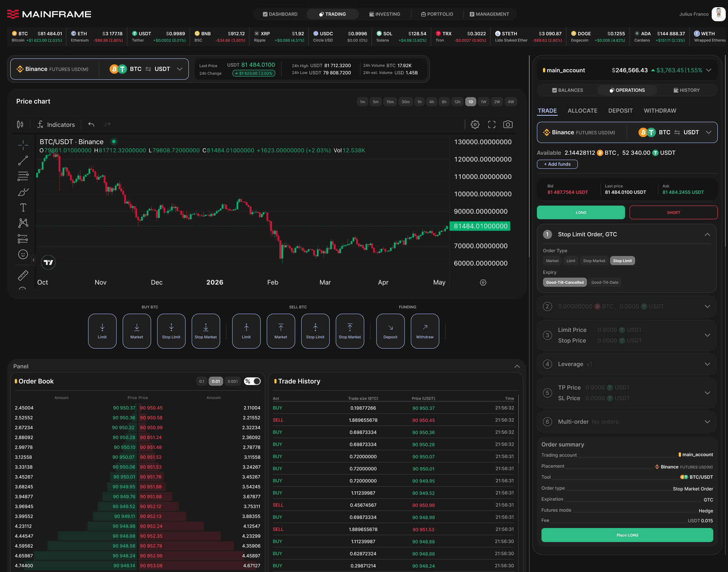
Task: Choose Good-Till-Cancelled expiry
Action: [565, 282]
